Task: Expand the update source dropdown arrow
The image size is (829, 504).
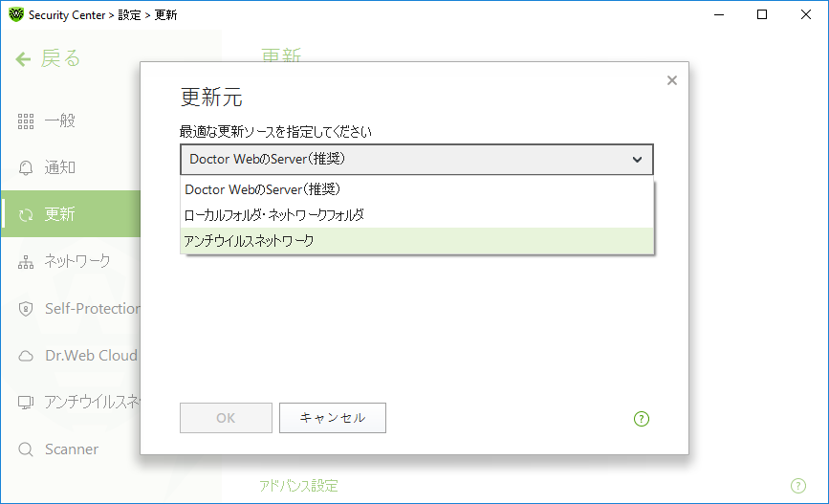Action: point(637,159)
